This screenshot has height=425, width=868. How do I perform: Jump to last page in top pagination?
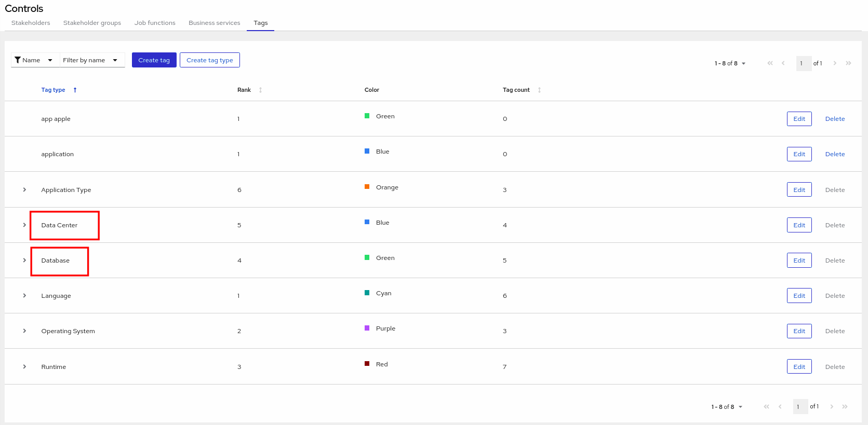[x=848, y=63]
